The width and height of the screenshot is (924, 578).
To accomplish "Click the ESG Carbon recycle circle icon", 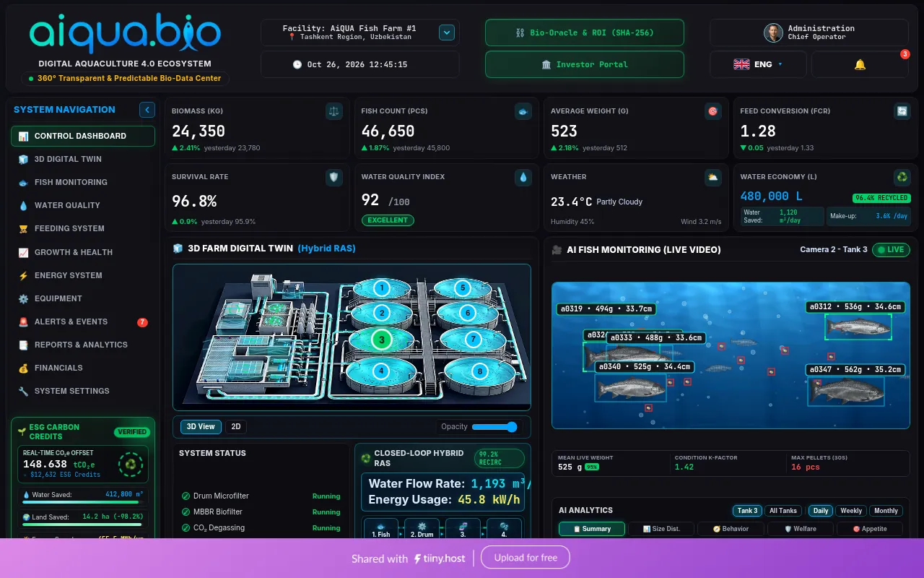I will (131, 463).
